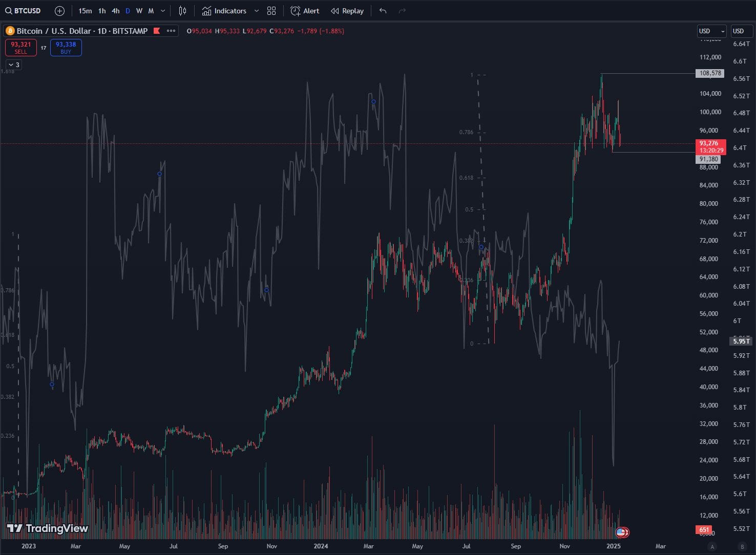
Task: Open the second USD currency selector on right
Action: point(741,31)
